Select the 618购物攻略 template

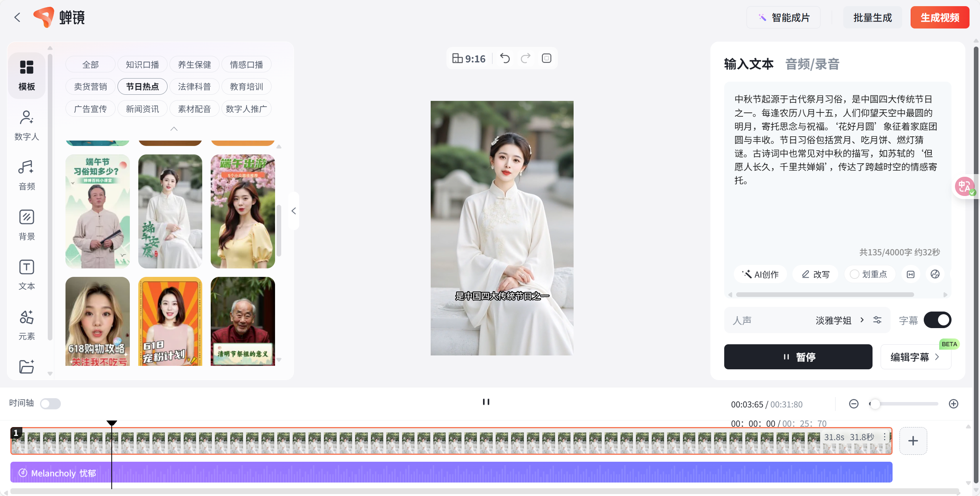pyautogui.click(x=97, y=321)
